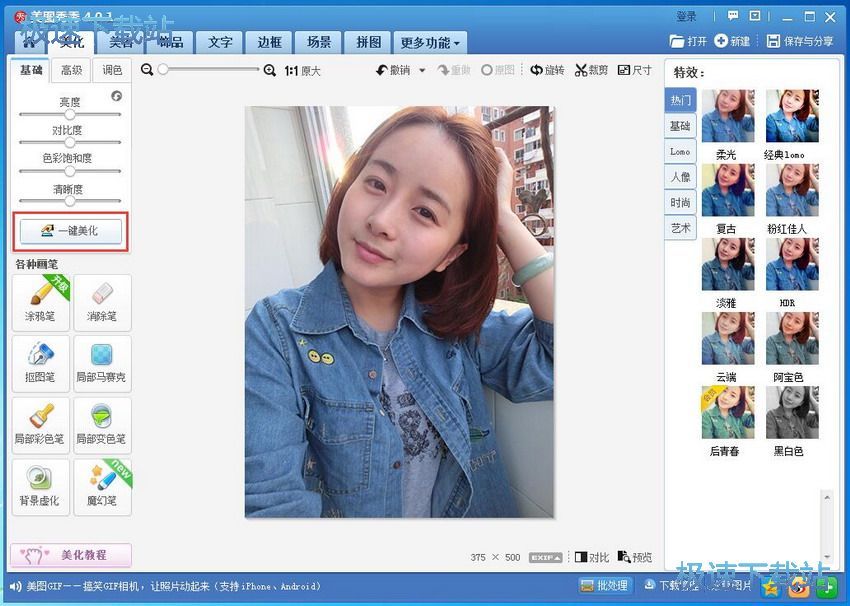Click the 登录 login link
850x606 pixels.
[x=686, y=17]
